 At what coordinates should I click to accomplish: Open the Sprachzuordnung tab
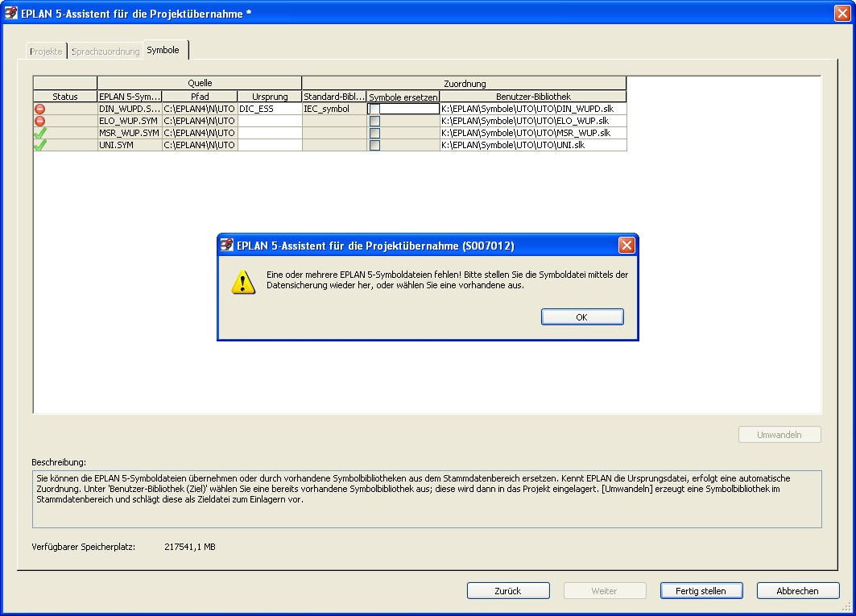click(105, 52)
